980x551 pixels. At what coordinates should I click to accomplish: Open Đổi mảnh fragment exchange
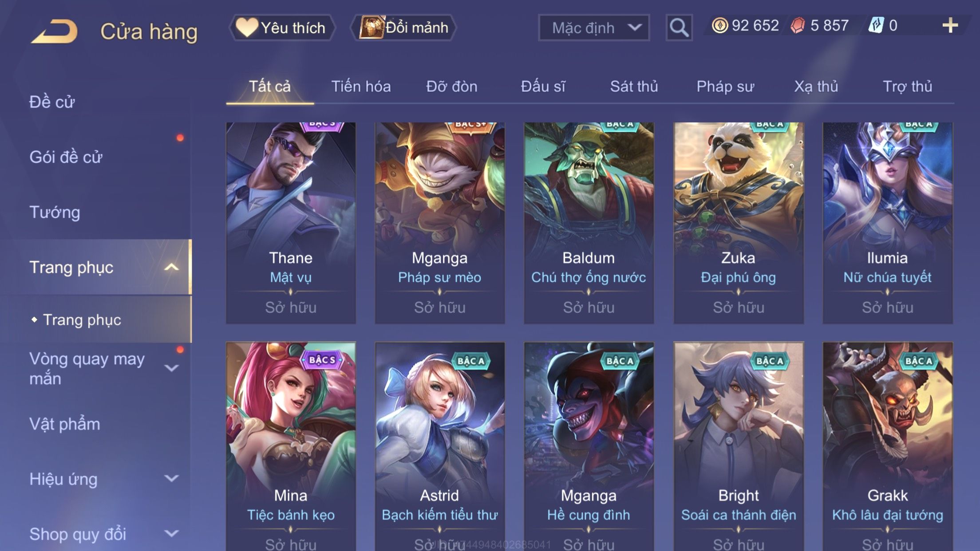[403, 28]
